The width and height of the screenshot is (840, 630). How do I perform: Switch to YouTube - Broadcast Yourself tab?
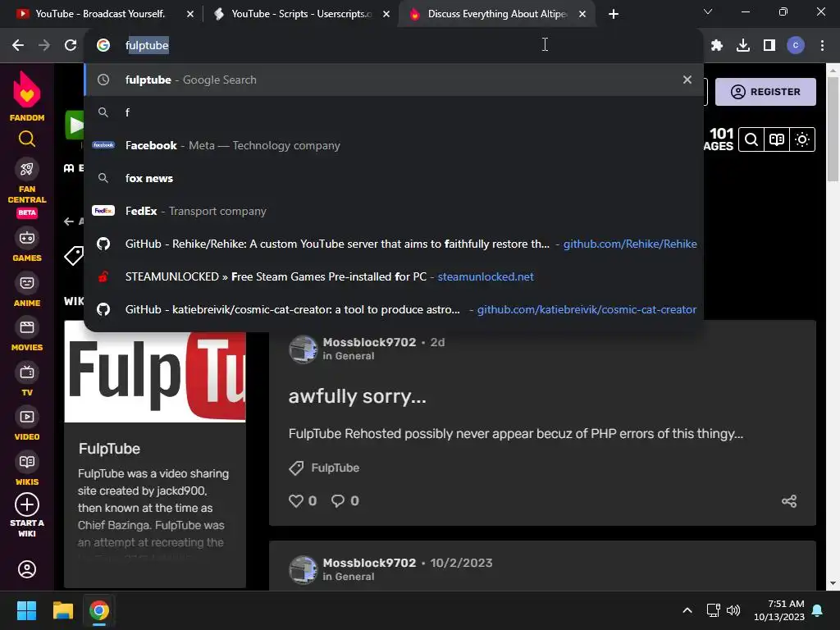click(99, 14)
